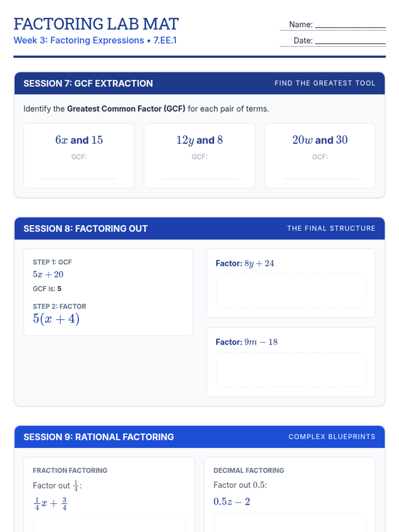
Task: Click the Week 3: Factoring Expressions subtitle
Action: 95,41
